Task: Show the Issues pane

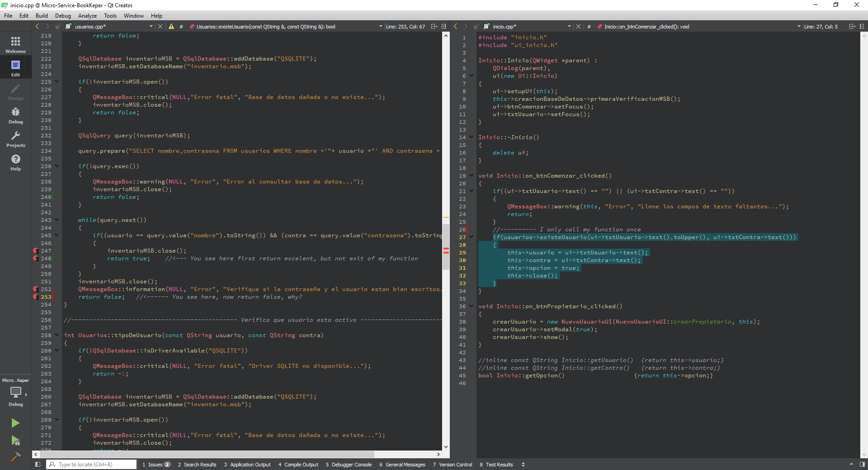Action: pyautogui.click(x=156, y=465)
